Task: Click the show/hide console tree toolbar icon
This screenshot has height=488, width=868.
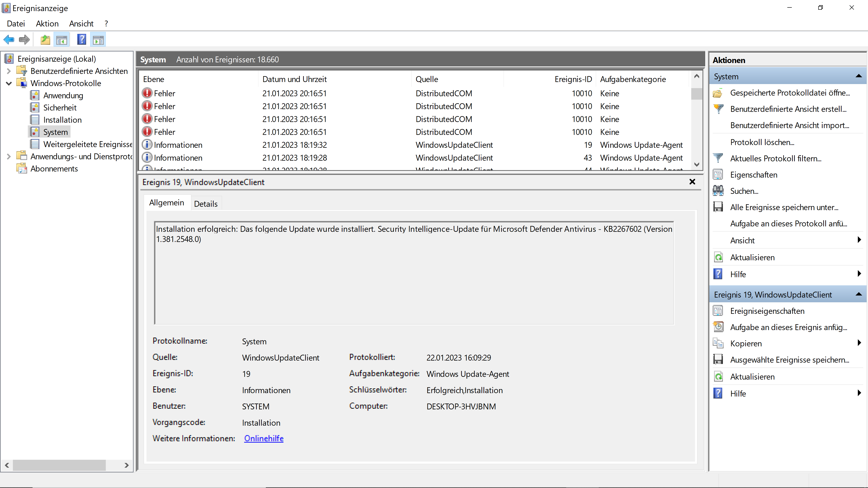Action: click(62, 40)
